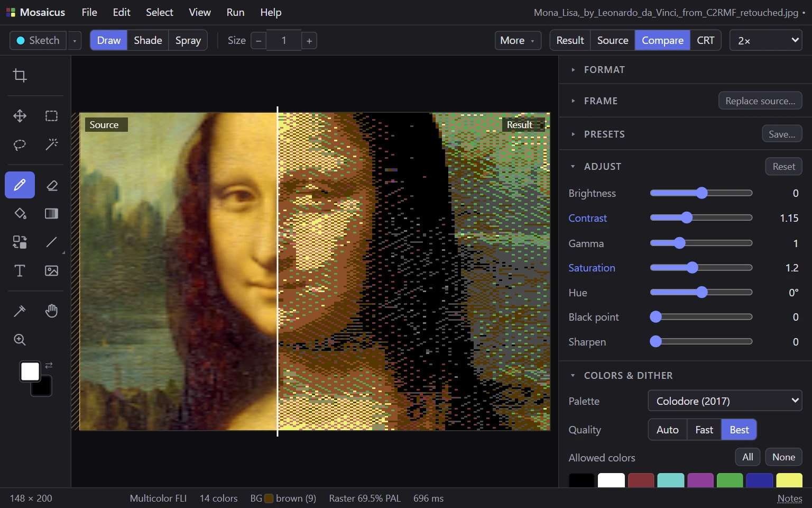Show the Source view only

coord(613,41)
